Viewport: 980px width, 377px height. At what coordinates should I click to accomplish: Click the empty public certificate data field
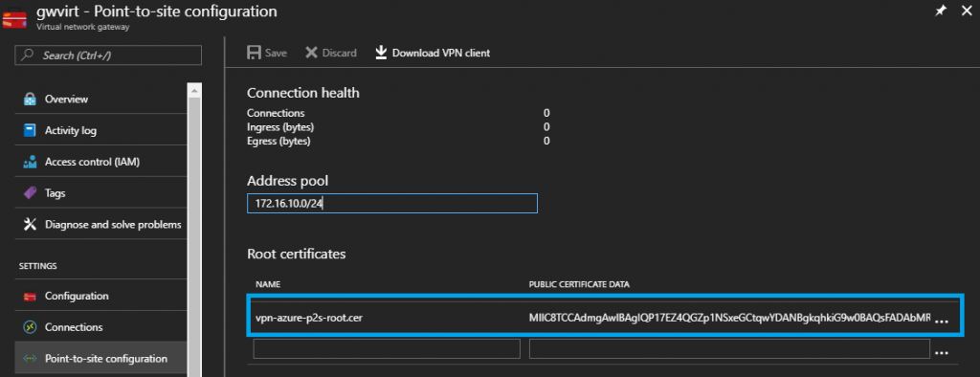(x=729, y=349)
